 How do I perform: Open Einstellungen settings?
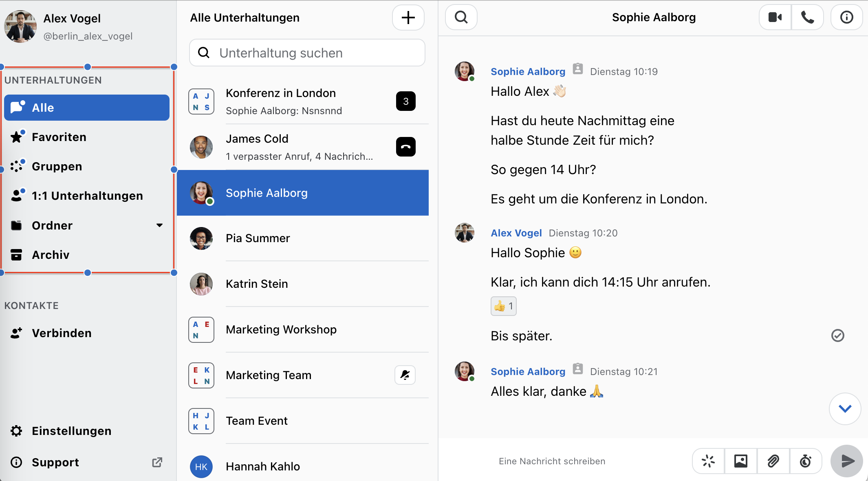[x=71, y=431]
